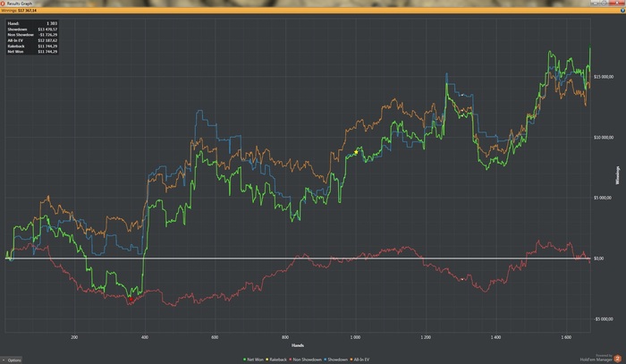Click the -$5 000,00 axis label

pos(604,319)
